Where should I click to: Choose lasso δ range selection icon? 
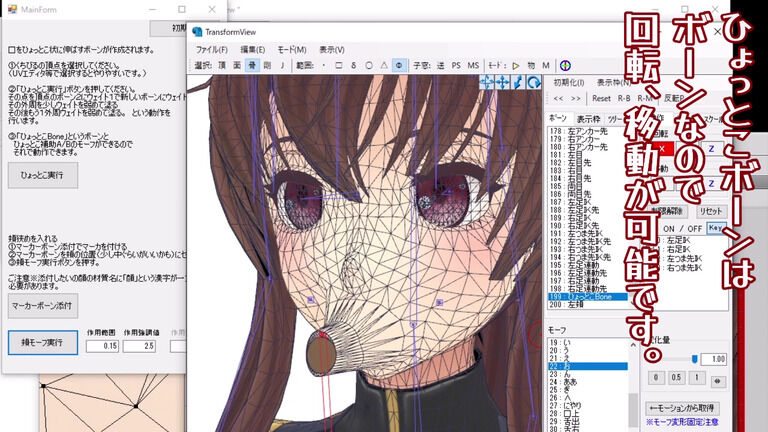(x=354, y=66)
